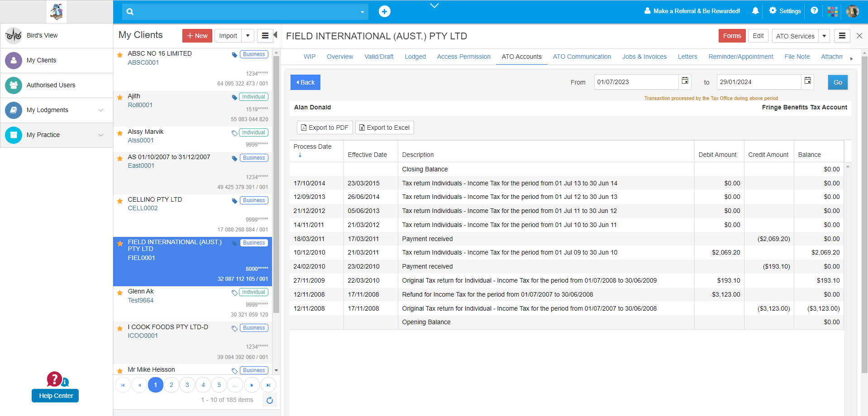
Task: Refresh the client list
Action: pos(270,400)
